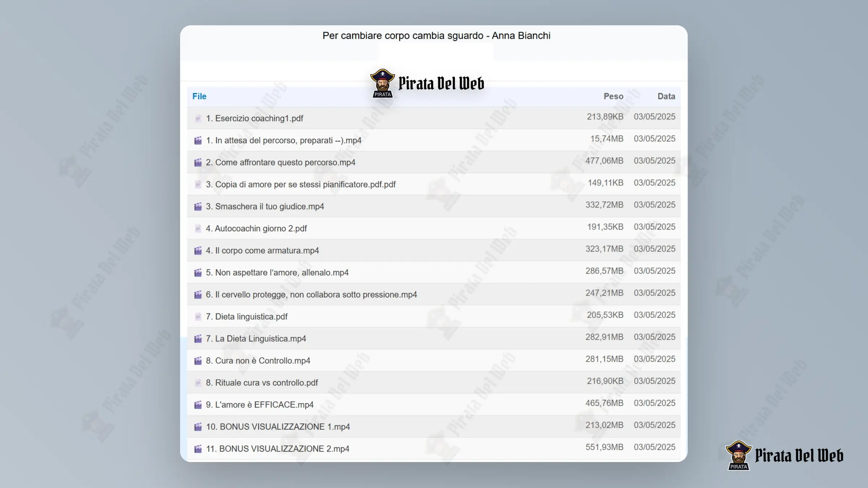Click the size value 477,06MB

coord(604,161)
